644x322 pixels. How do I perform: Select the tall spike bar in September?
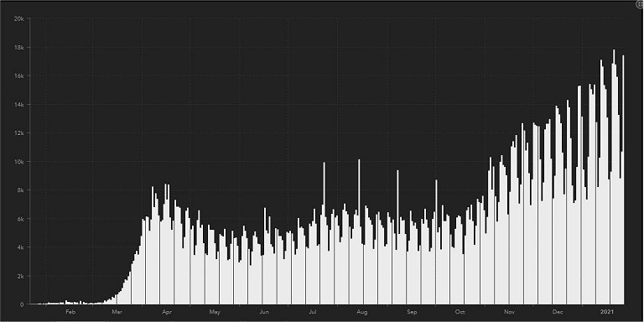(397, 237)
